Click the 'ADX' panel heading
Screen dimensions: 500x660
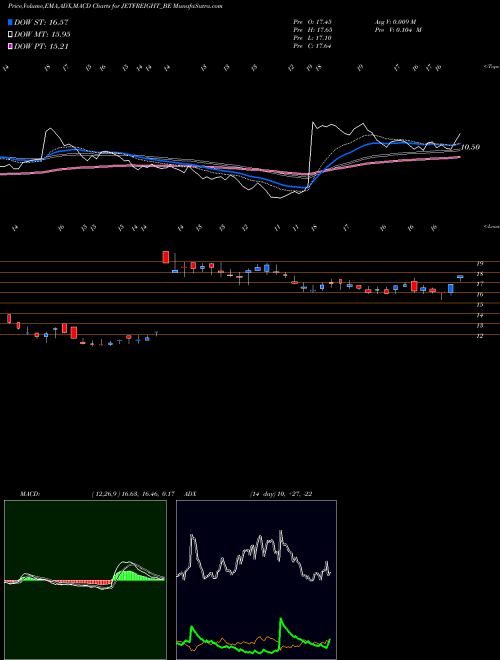191,494
